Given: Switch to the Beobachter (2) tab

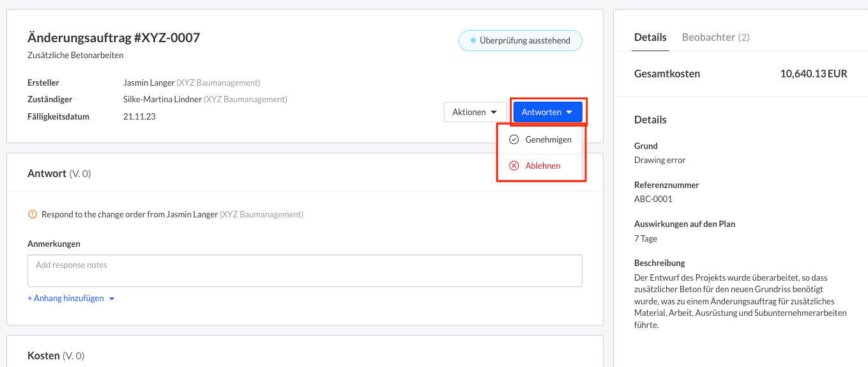Looking at the screenshot, I should point(715,38).
